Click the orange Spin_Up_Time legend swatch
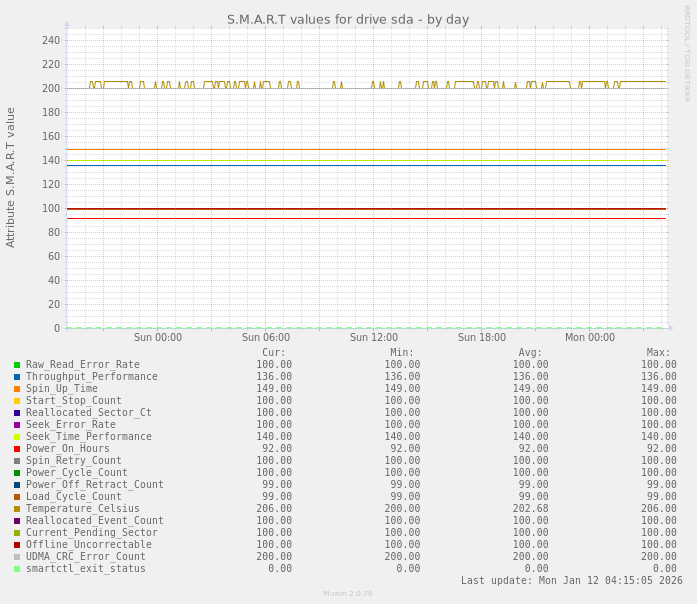Screen dimensions: 697x604 click(17, 389)
